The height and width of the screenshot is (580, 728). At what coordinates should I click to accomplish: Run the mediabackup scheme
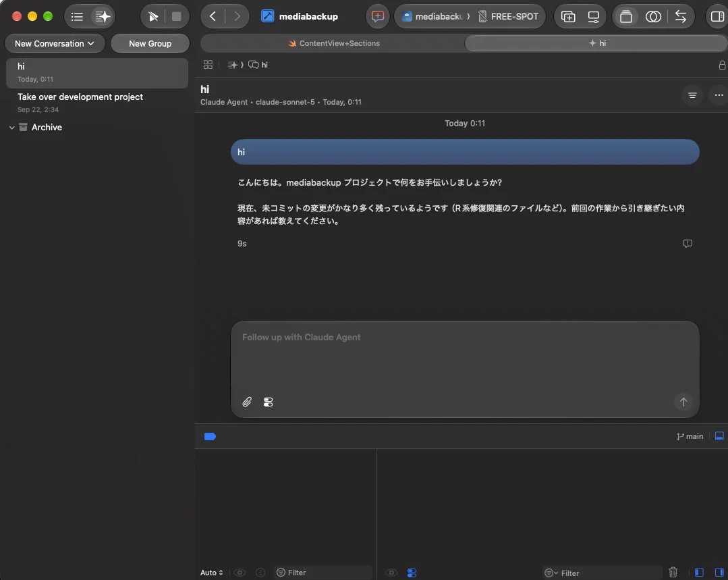coord(153,17)
